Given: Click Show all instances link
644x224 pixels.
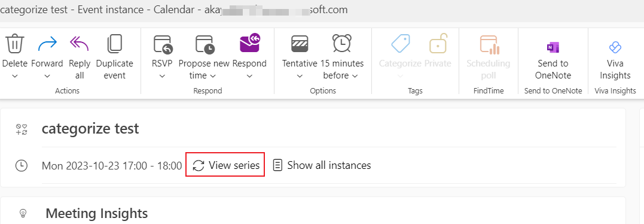Looking at the screenshot, I should 322,165.
